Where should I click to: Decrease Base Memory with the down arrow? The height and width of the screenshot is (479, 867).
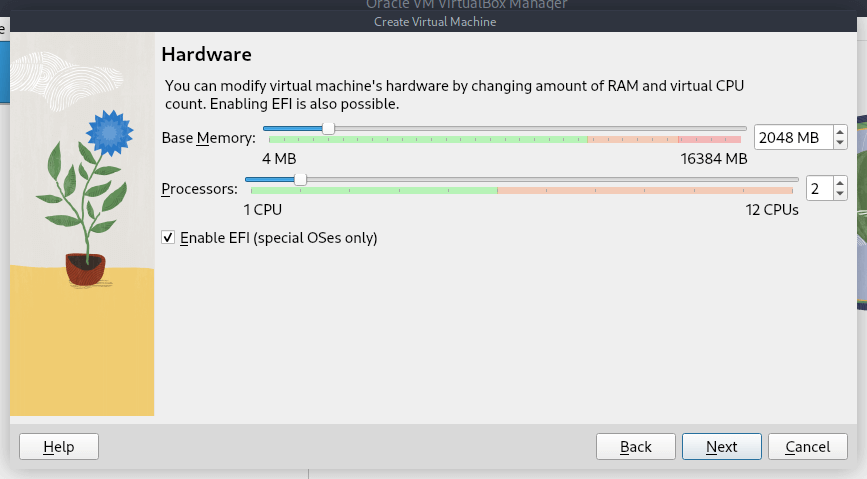[839, 143]
